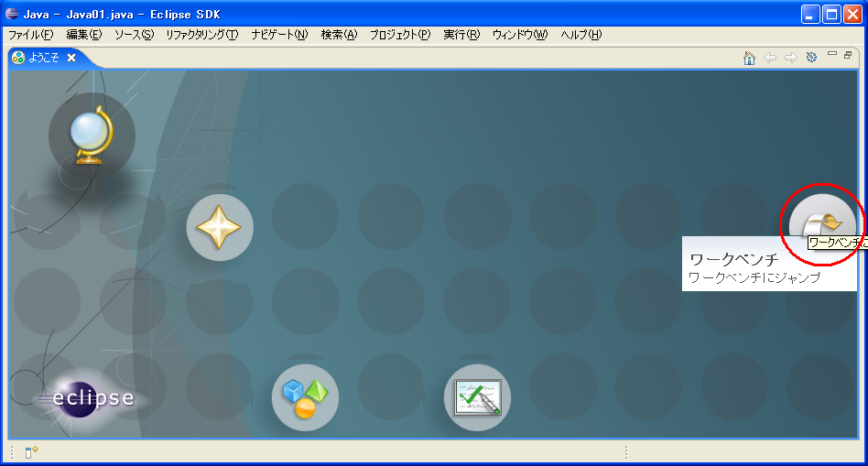Click the back navigation arrow
Image resolution: width=868 pixels, height=466 pixels.
pyautogui.click(x=770, y=58)
